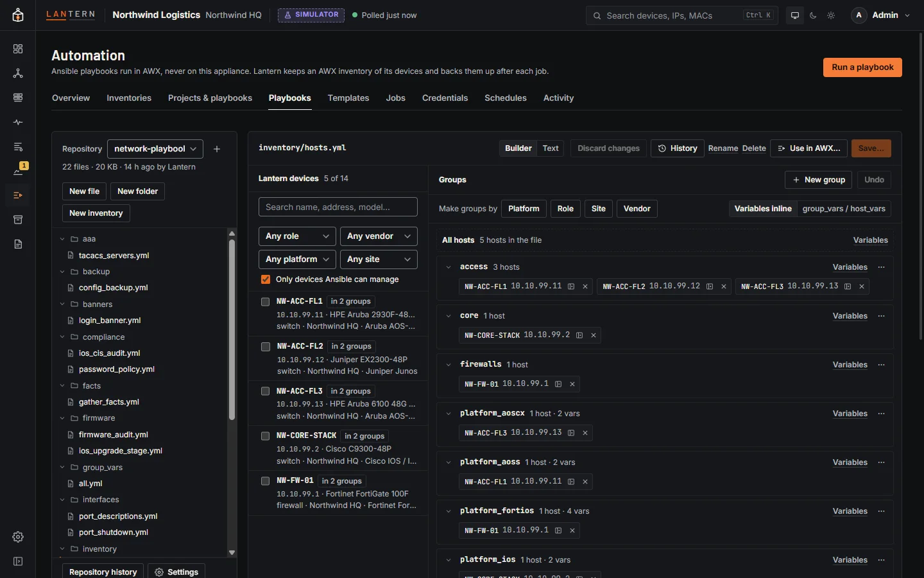924x578 pixels.
Task: Click the file tree scrollbar thumb
Action: pos(232,330)
